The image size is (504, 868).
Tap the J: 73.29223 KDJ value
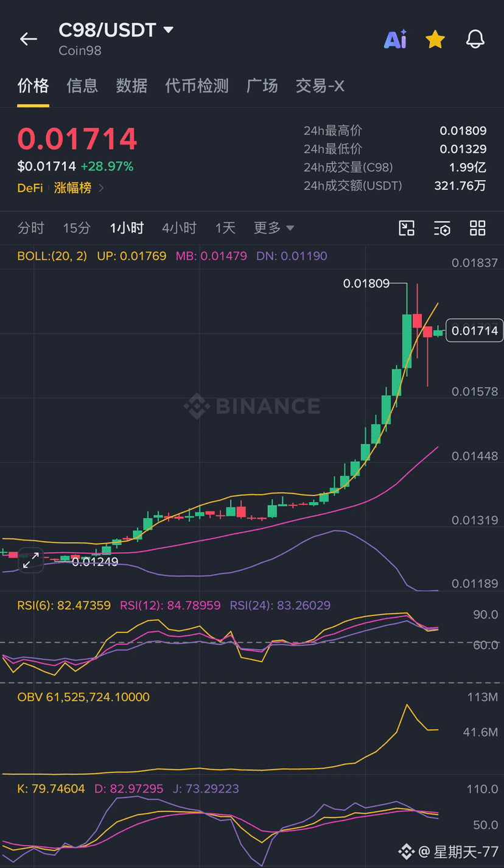[x=206, y=789]
